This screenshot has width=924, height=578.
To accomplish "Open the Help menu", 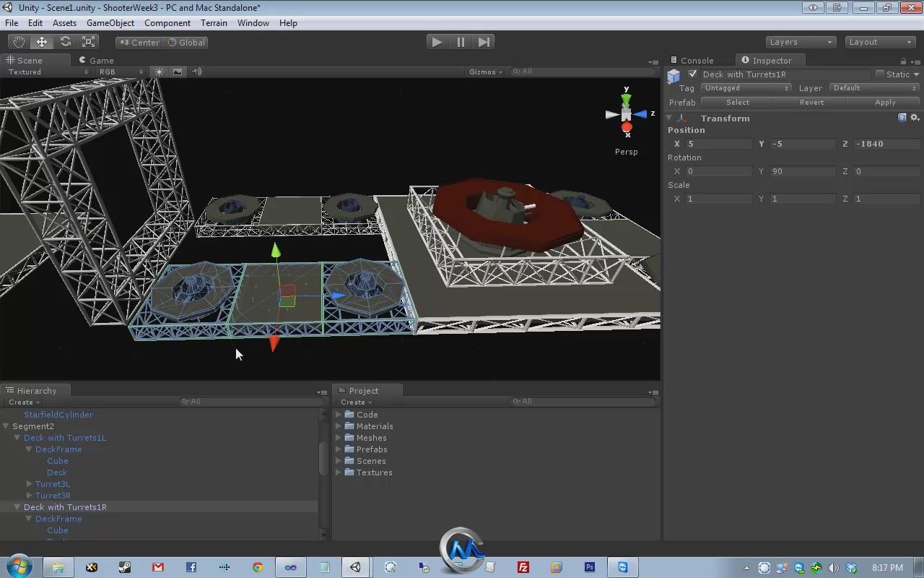I will 288,23.
